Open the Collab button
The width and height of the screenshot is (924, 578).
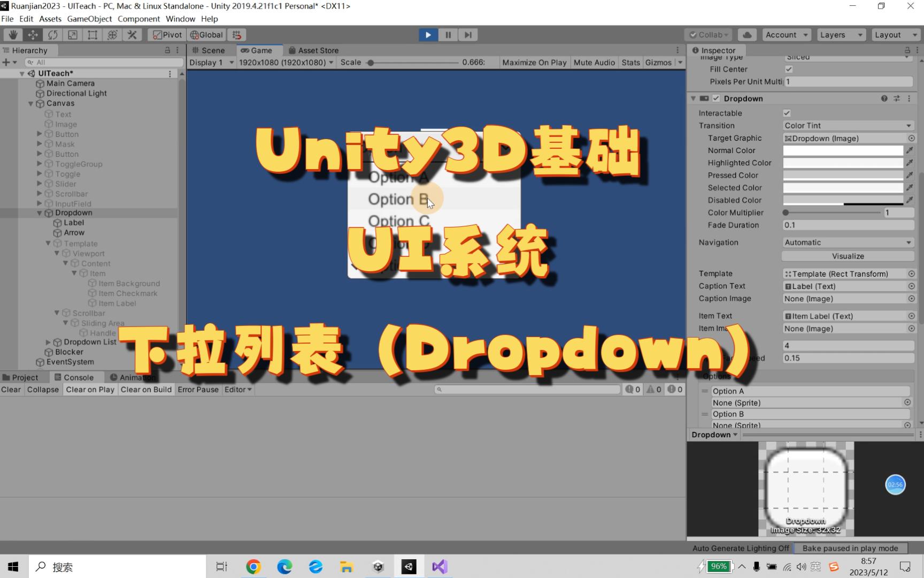point(710,35)
